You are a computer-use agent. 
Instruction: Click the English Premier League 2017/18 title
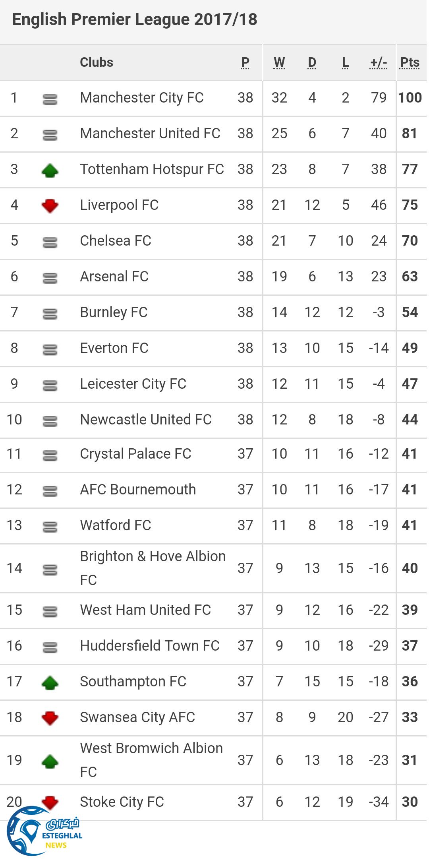click(135, 19)
